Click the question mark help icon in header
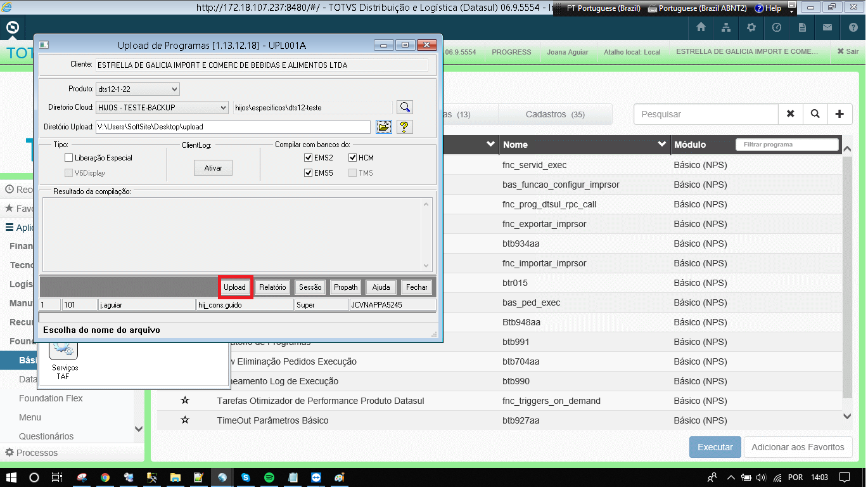Viewport: 868px width, 487px height. (x=853, y=27)
